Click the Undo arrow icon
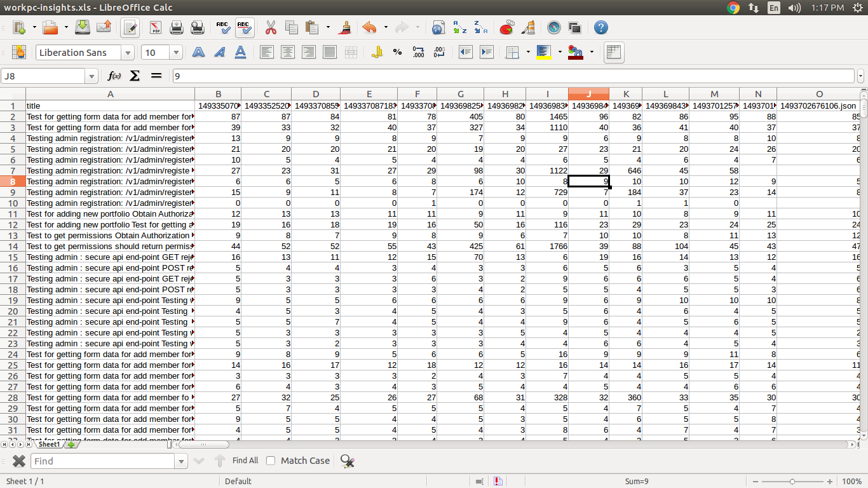 click(x=369, y=27)
